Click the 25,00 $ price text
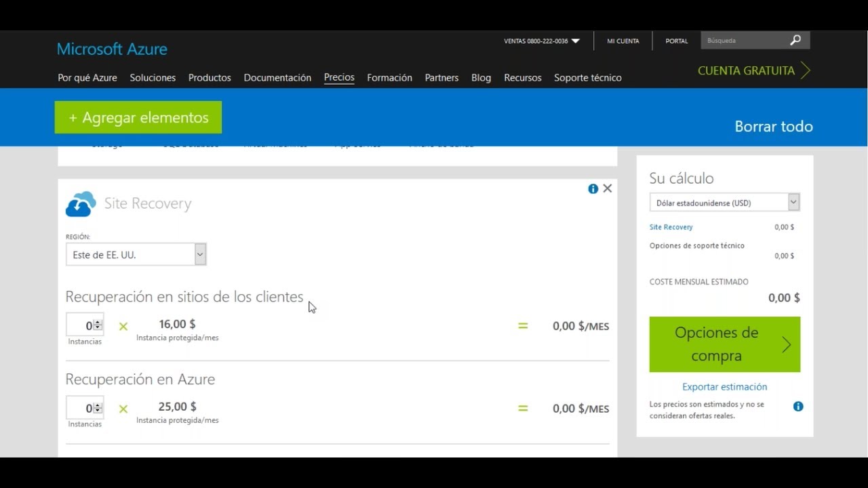The height and width of the screenshot is (488, 868). click(178, 407)
